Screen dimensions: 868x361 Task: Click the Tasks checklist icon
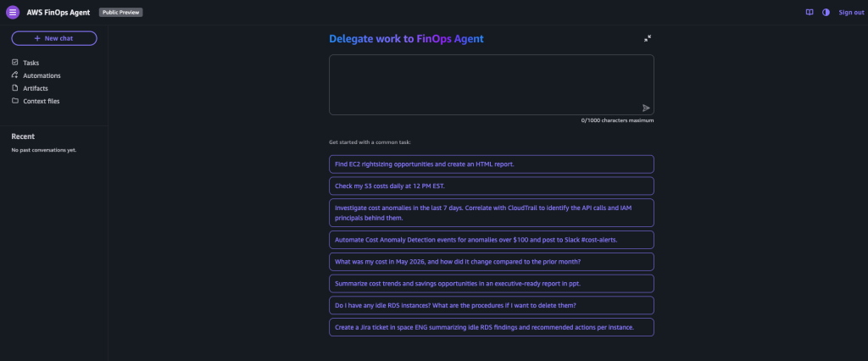[15, 63]
